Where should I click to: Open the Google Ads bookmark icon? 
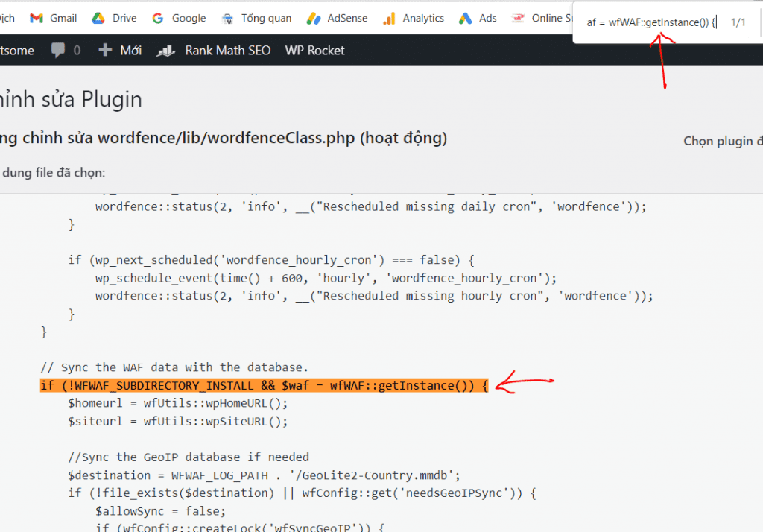coord(465,19)
